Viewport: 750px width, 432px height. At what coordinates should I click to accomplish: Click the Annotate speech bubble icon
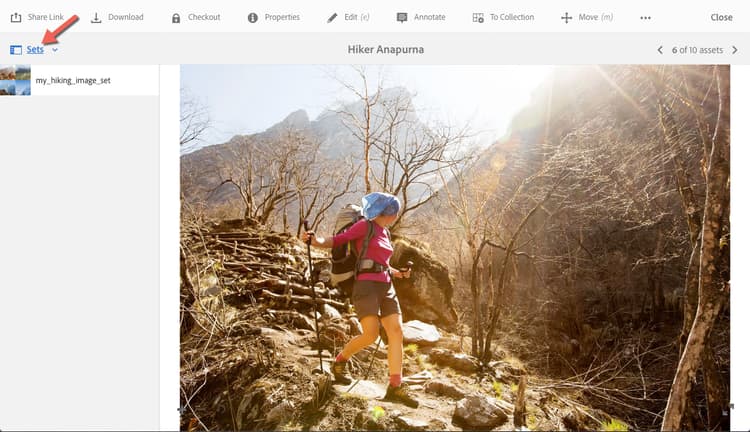[x=402, y=18]
